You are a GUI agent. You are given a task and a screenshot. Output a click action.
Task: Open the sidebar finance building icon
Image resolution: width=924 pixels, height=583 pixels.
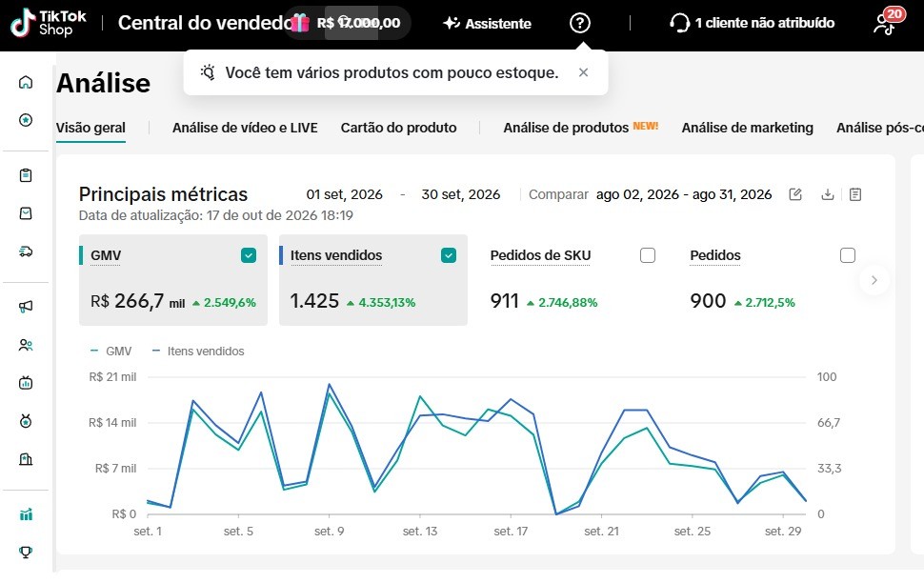[x=26, y=459]
